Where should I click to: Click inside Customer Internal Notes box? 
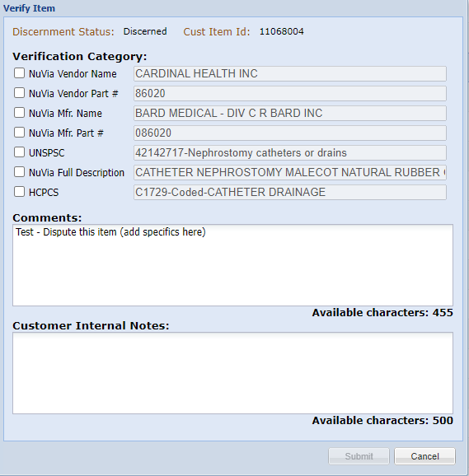(232, 373)
